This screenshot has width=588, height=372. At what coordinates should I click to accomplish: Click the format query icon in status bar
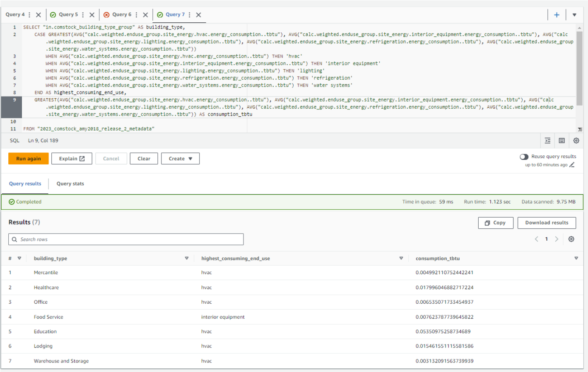tap(547, 141)
